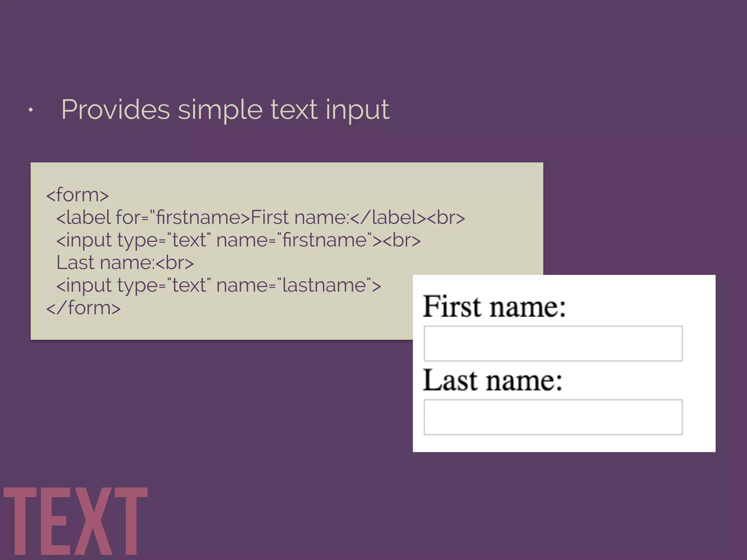Click the large TEXT slide heading
Screen dimensions: 747x560
coord(76,521)
